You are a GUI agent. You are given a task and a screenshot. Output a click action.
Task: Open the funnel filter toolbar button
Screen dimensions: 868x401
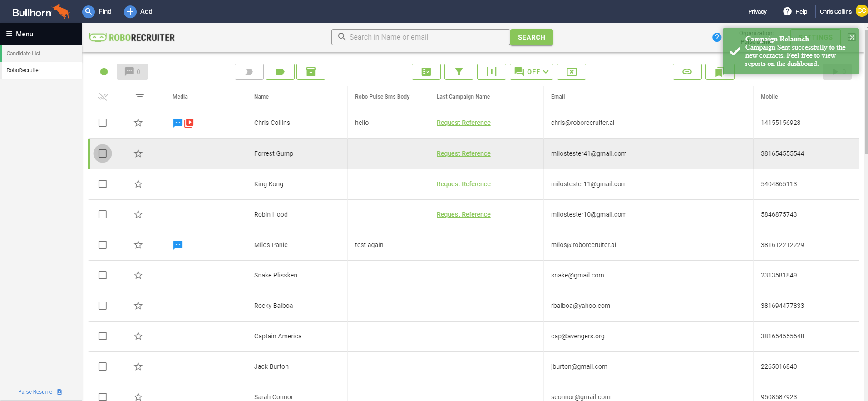point(459,72)
